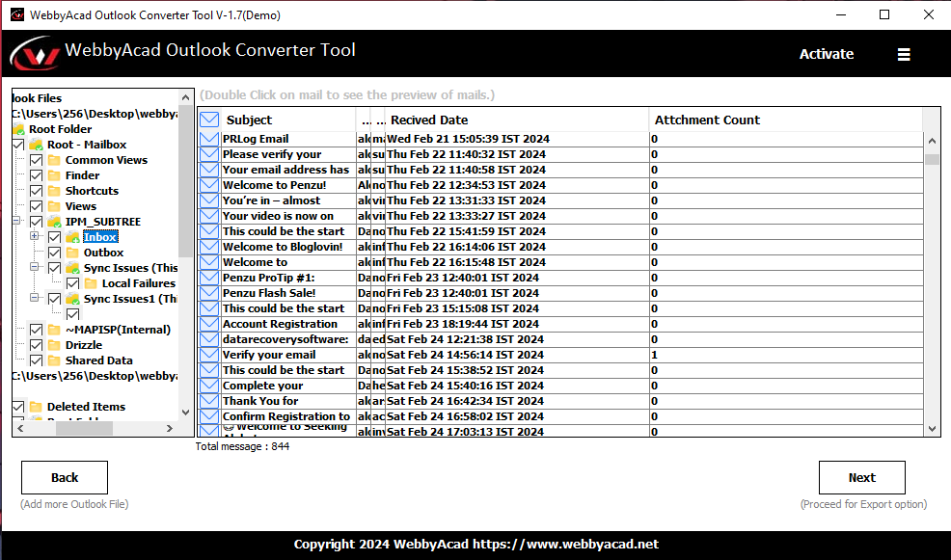Click mail list scroll down arrow
This screenshot has width=951, height=560.
(933, 429)
